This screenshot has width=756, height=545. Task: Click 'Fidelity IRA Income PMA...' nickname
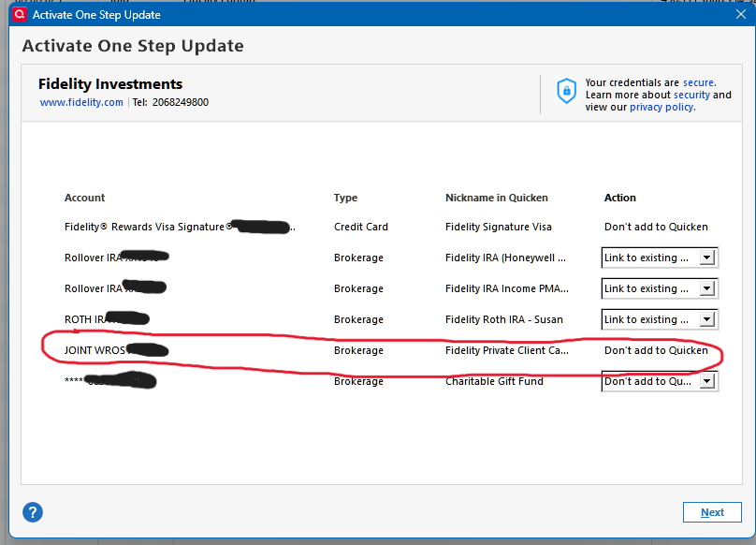tap(507, 288)
